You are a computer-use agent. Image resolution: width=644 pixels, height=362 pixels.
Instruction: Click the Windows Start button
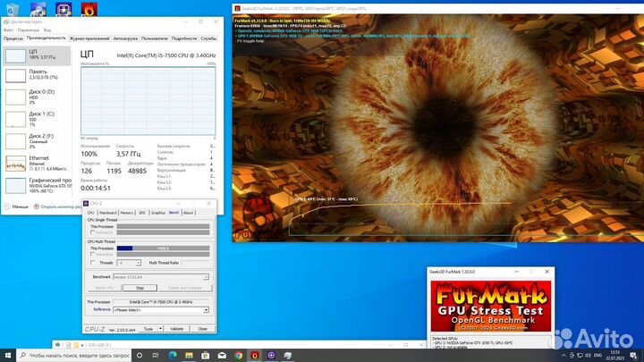click(7, 355)
